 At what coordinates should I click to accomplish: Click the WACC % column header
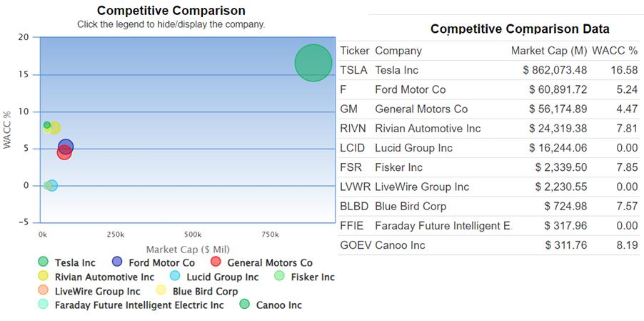614,51
